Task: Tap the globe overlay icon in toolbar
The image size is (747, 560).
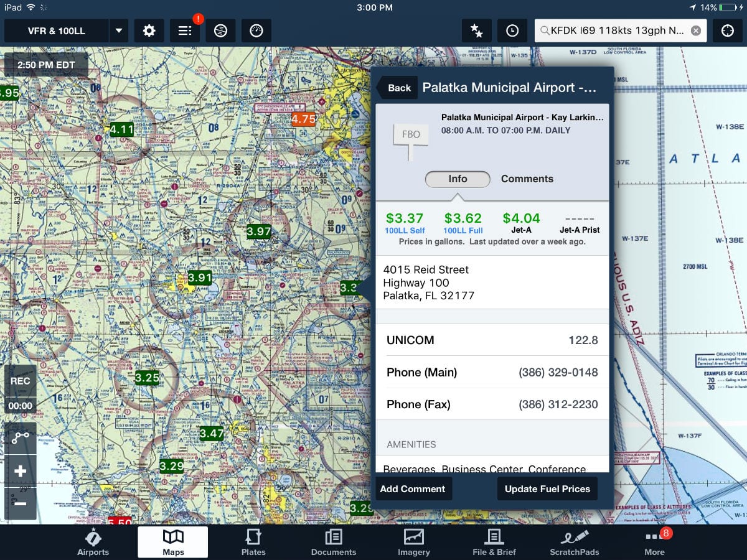Action: tap(220, 30)
